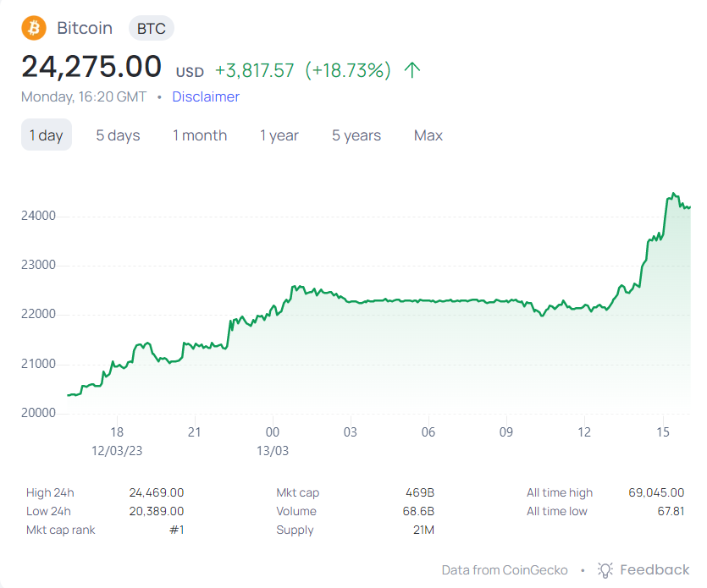Click the USD currency label
Image resolution: width=707 pixels, height=588 pixels.
pos(190,72)
